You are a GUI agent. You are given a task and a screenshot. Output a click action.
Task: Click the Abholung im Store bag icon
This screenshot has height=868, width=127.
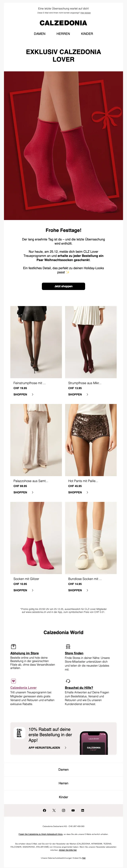(x=13, y=646)
